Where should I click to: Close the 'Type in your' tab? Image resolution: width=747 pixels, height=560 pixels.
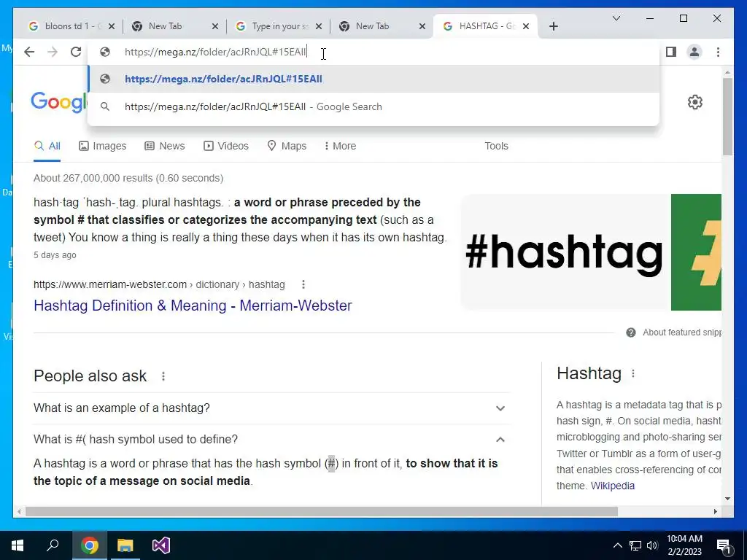(x=319, y=26)
